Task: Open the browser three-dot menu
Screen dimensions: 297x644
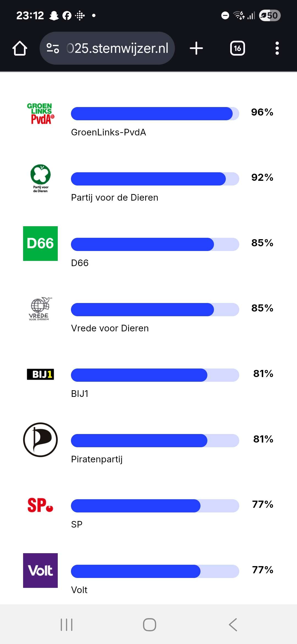Action: click(277, 48)
